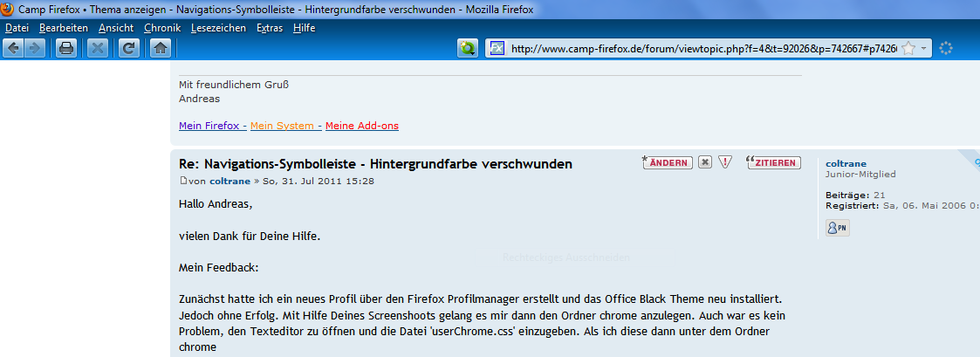Click the Fx site identity icon
Viewport: 980px width, 357px height.
click(x=497, y=48)
